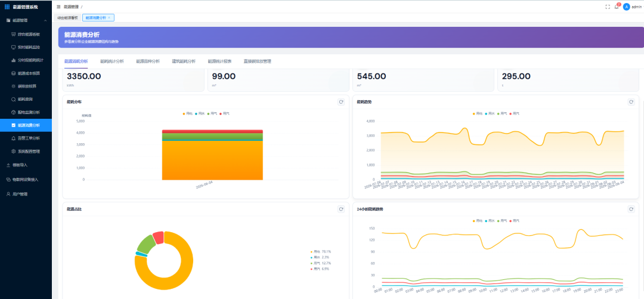
Task: Enter fullscreen mode via top bar icon
Action: tap(608, 7)
